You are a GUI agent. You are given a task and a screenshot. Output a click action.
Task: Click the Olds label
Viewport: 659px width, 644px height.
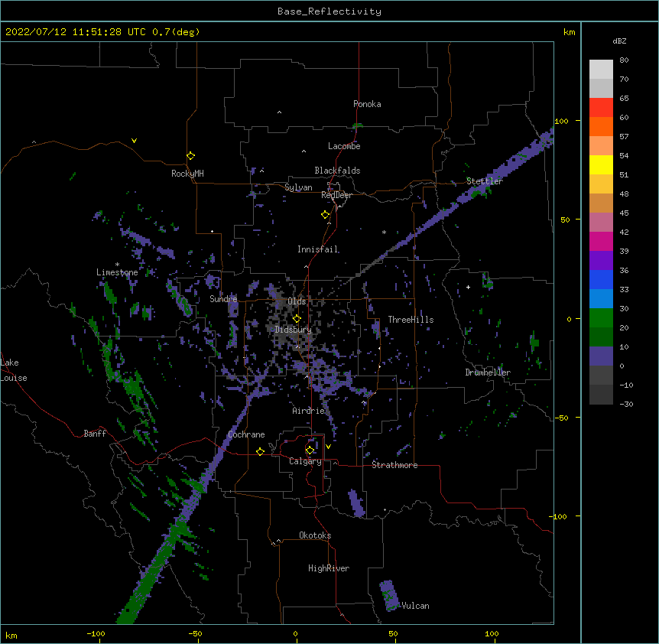click(x=297, y=301)
